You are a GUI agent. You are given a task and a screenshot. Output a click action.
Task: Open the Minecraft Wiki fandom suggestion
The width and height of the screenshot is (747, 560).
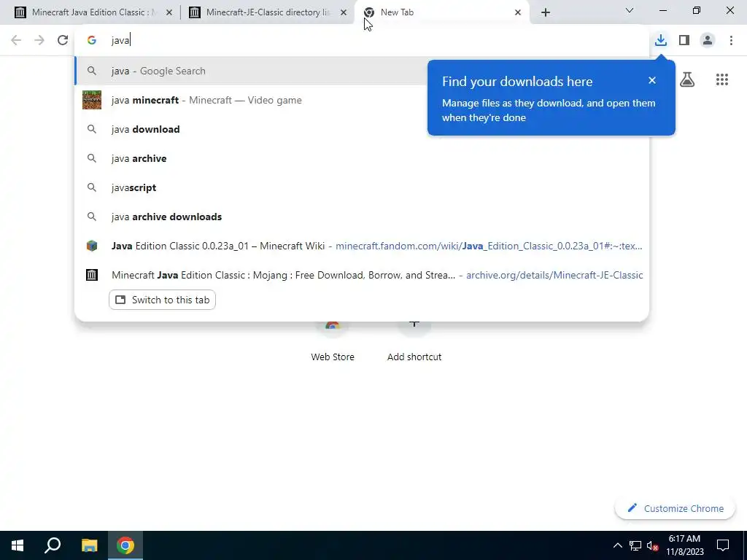point(362,246)
